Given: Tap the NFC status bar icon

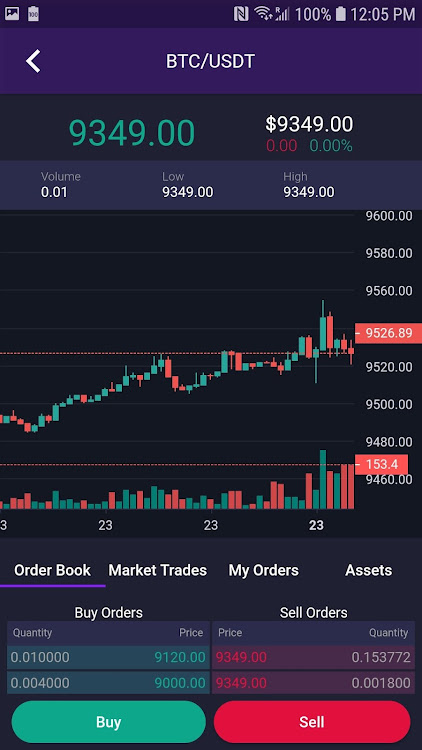Looking at the screenshot, I should [x=241, y=14].
